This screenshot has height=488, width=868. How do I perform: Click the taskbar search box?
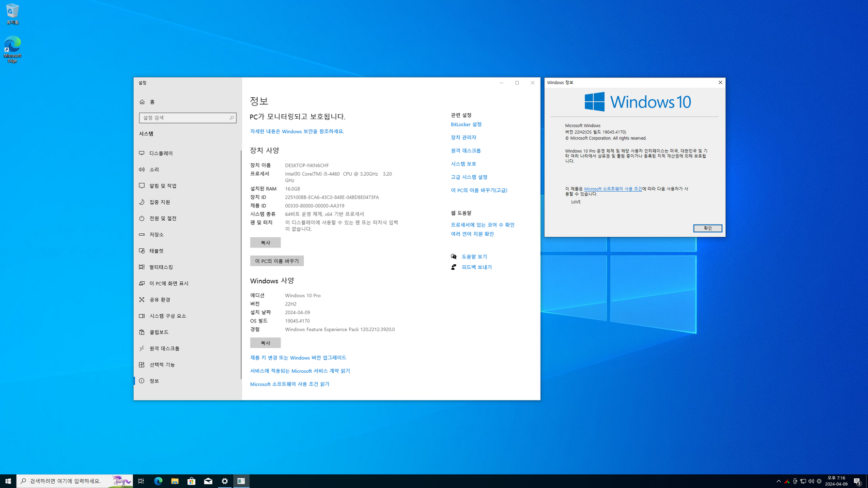[75, 481]
